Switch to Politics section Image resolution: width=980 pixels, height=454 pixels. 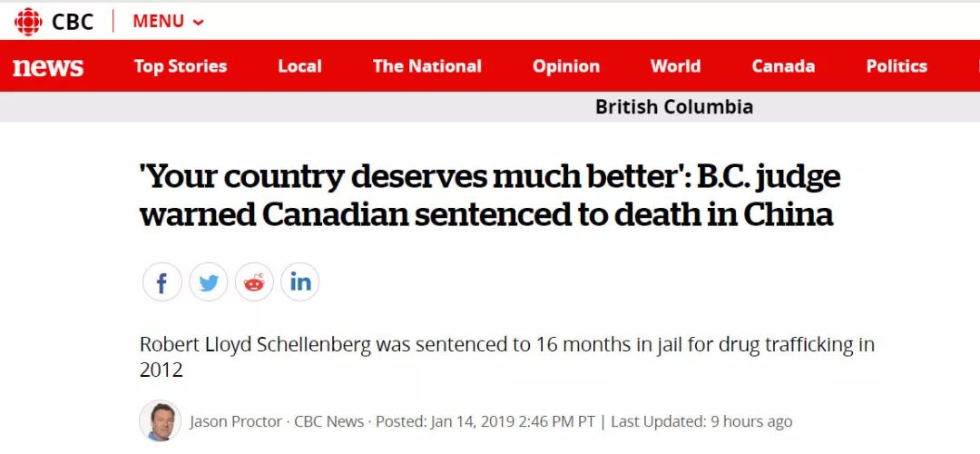coord(897,66)
